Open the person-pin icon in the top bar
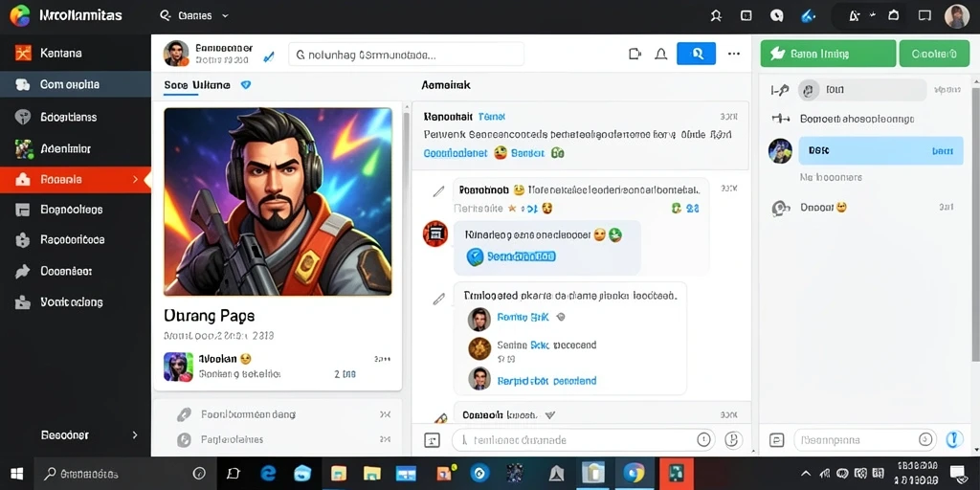980x490 pixels. [x=716, y=16]
